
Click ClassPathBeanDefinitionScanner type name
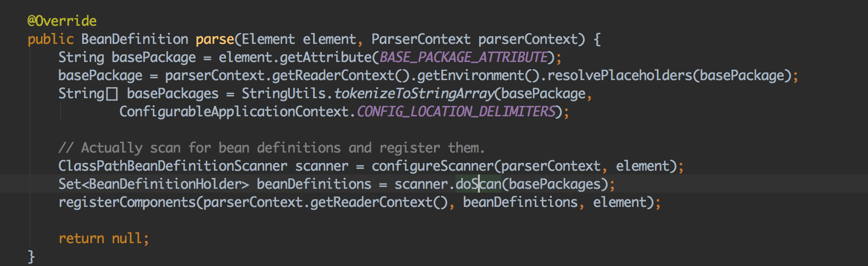point(173,166)
